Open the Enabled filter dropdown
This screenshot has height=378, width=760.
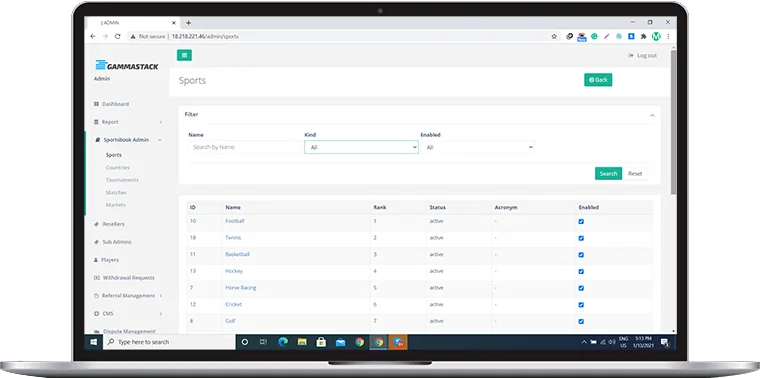[477, 147]
